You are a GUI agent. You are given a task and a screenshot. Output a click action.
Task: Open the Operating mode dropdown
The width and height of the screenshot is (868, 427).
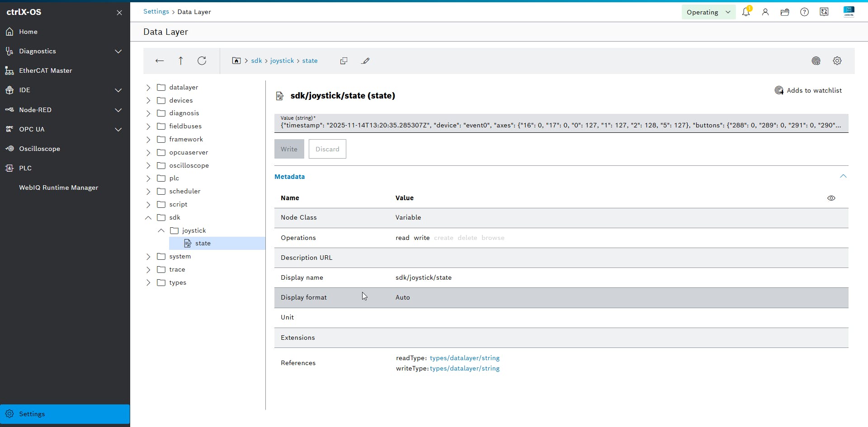(x=708, y=12)
